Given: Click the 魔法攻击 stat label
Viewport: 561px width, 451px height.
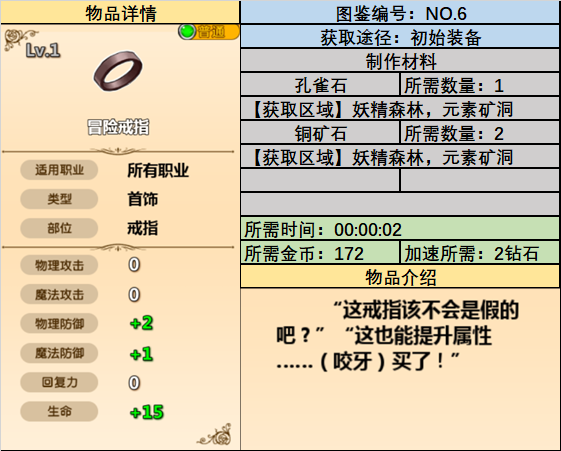Looking at the screenshot, I should (x=59, y=294).
